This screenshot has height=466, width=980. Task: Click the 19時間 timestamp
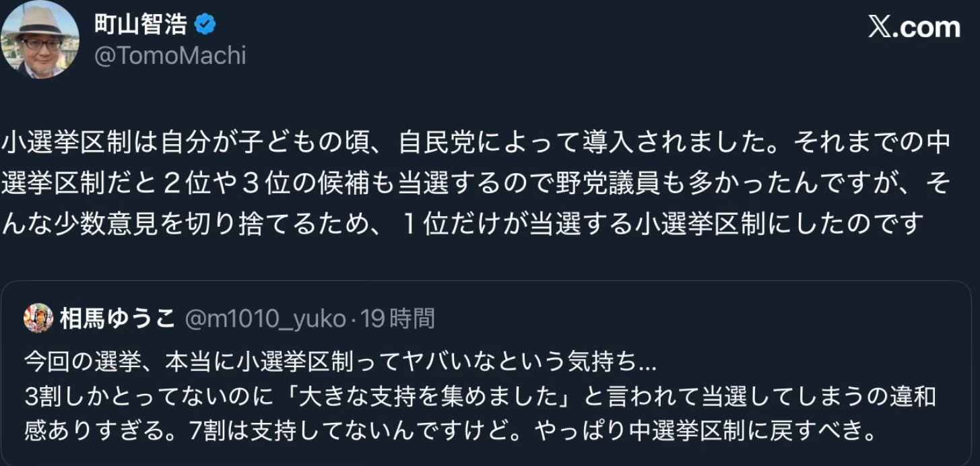click(398, 318)
